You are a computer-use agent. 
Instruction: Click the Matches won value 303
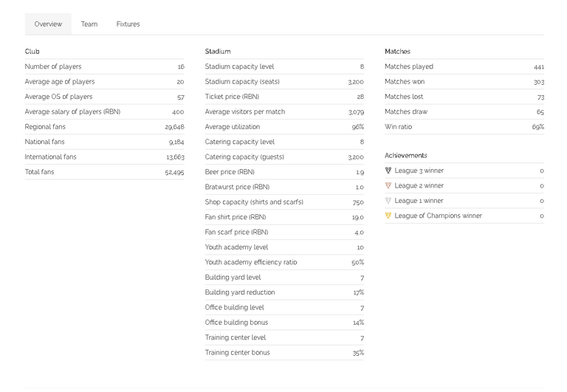click(539, 82)
